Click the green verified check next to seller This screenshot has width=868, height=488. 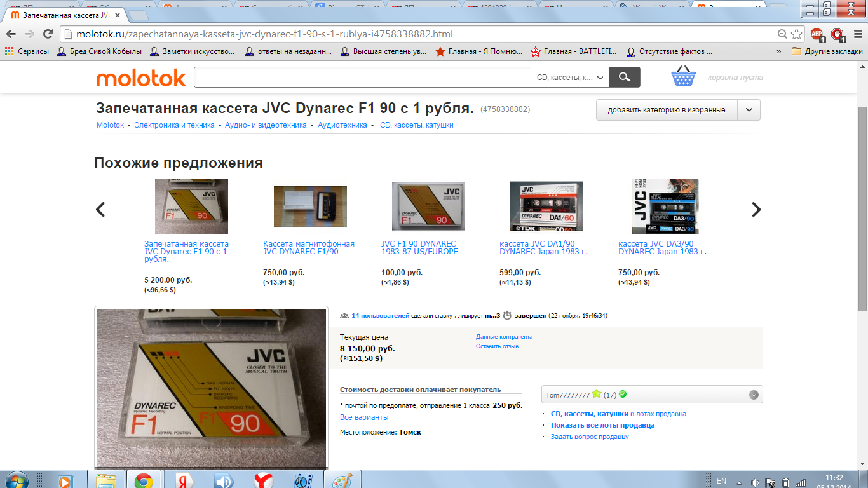click(x=623, y=394)
